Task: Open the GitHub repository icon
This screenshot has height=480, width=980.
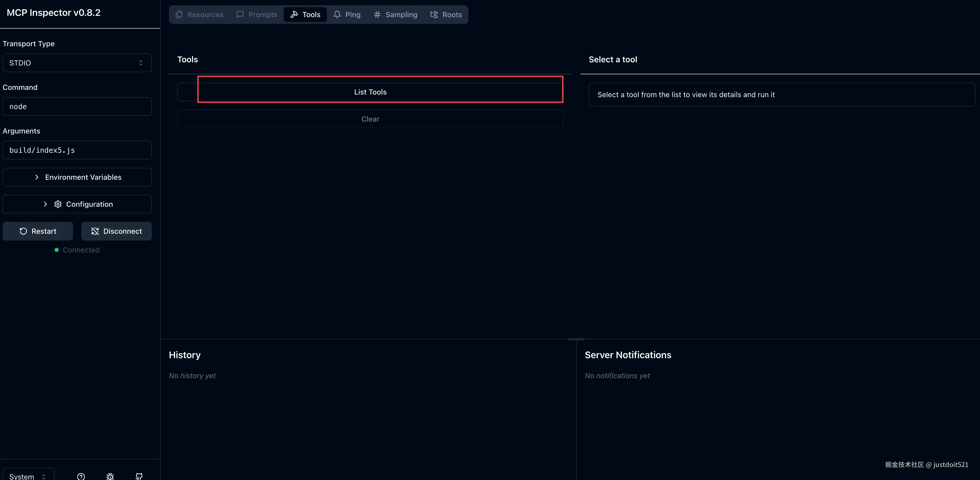Action: [139, 476]
